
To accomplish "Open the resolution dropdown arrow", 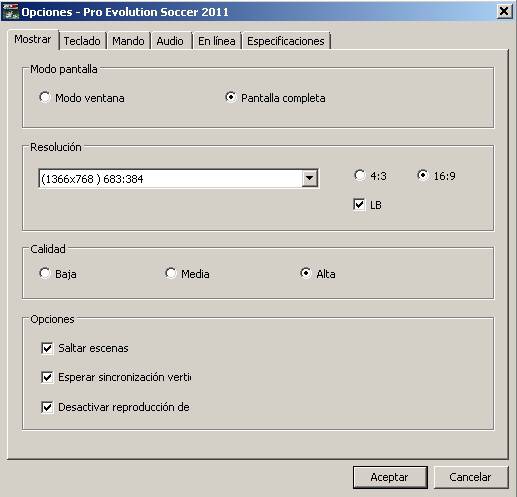I will click(x=310, y=178).
